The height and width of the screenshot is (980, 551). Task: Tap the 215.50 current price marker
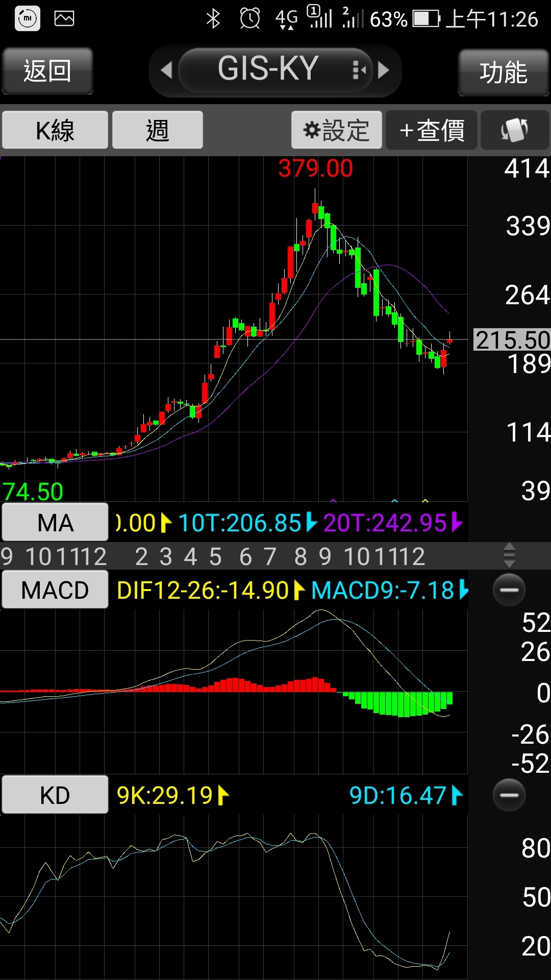(x=512, y=340)
